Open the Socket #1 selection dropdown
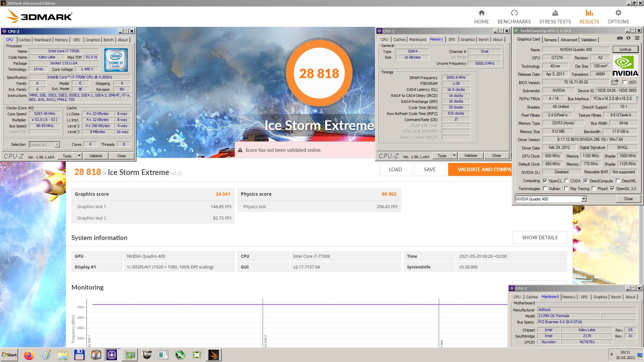 (x=57, y=144)
